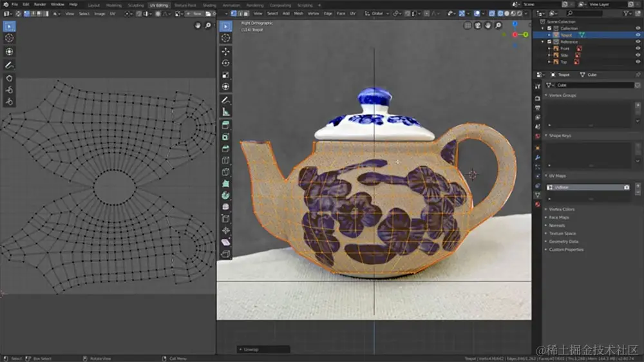Uncheck the Collection exclude checkbox in Outliner
The width and height of the screenshot is (644, 362).
[x=549, y=28]
